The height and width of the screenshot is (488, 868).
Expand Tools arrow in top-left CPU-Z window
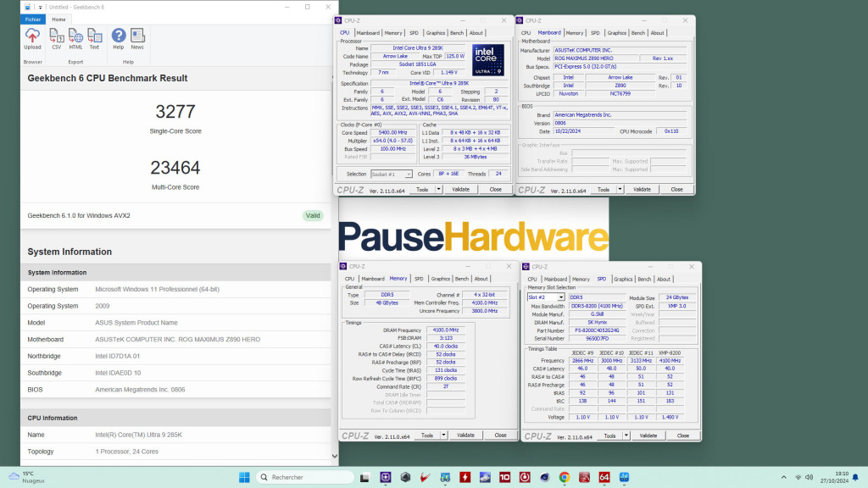(439, 189)
